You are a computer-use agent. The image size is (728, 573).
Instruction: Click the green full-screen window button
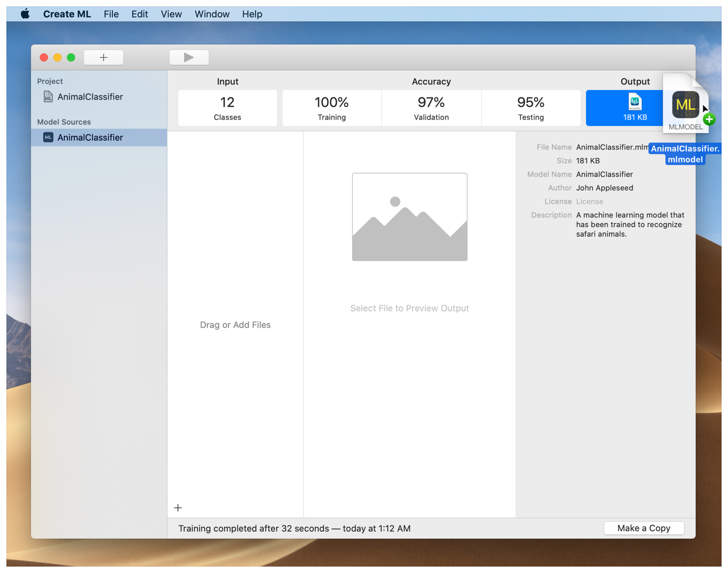coord(71,57)
